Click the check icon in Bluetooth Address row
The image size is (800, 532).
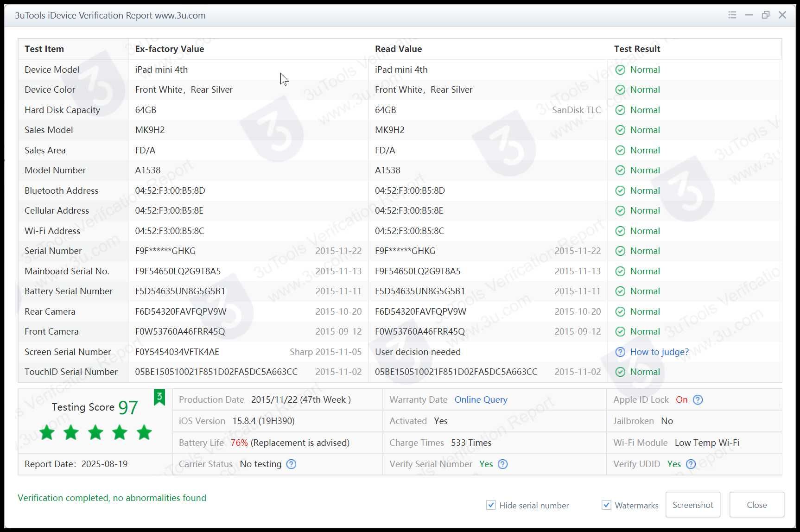(620, 190)
